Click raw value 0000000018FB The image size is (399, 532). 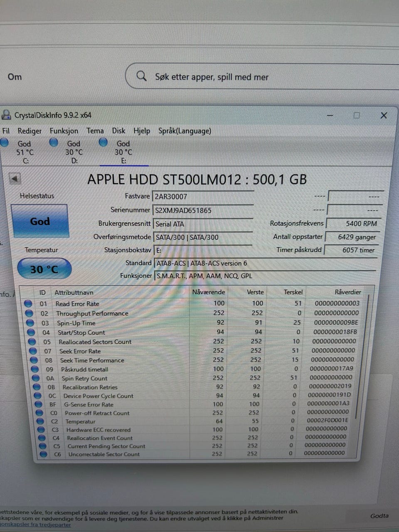pyautogui.click(x=335, y=332)
